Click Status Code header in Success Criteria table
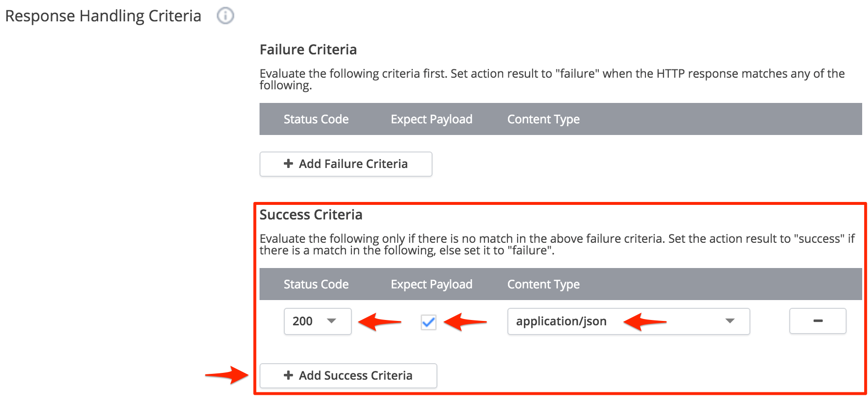The width and height of the screenshot is (868, 403). pos(316,284)
